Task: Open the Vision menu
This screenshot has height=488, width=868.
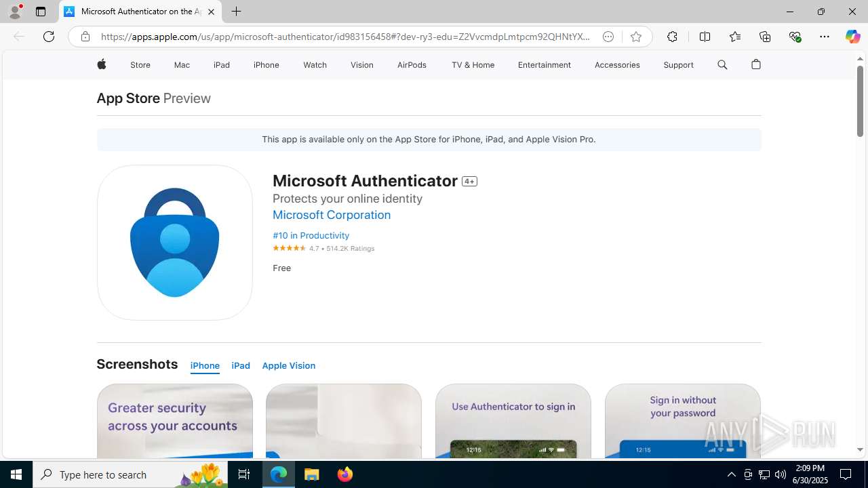Action: [362, 65]
